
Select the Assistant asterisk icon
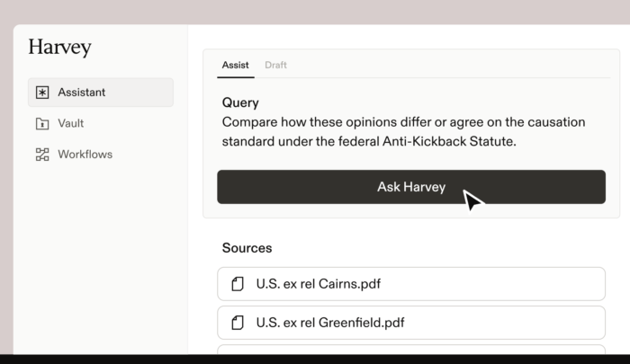coord(42,93)
